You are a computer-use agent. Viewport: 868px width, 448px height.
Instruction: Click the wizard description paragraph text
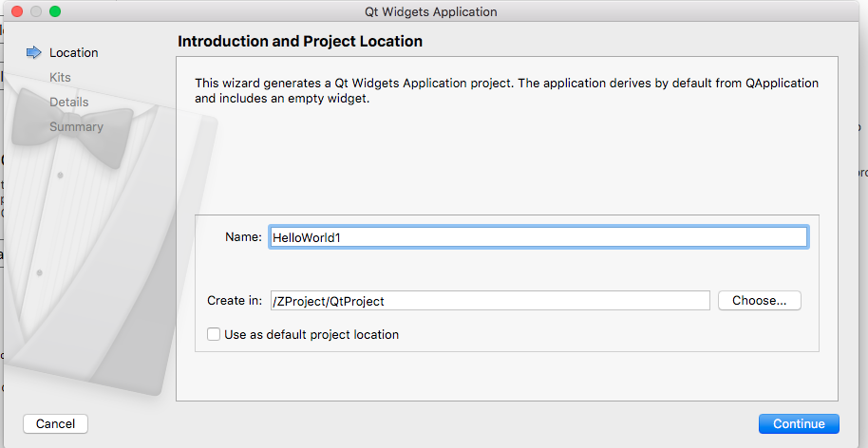[x=506, y=91]
